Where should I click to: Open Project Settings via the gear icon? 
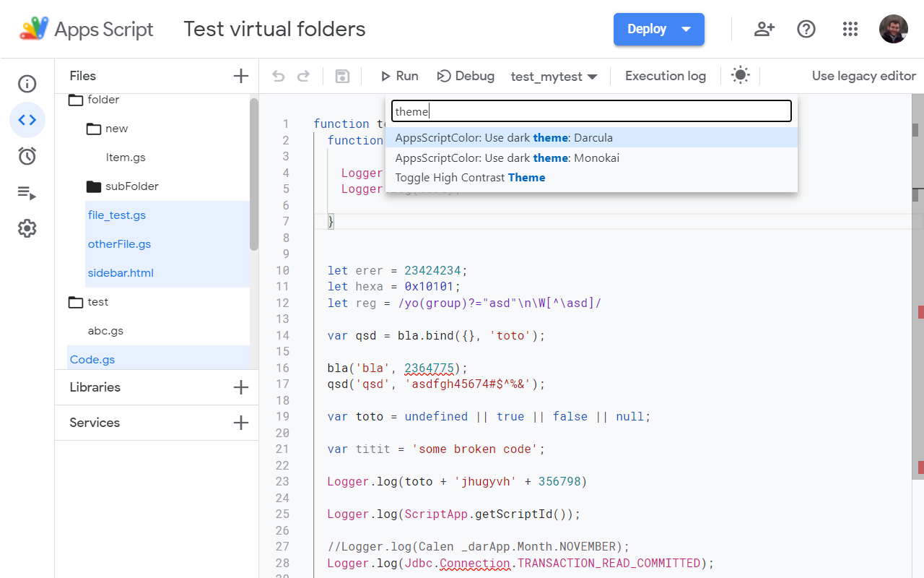tap(27, 228)
